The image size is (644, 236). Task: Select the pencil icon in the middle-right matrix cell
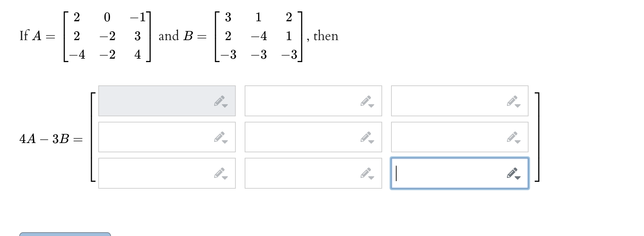(512, 137)
